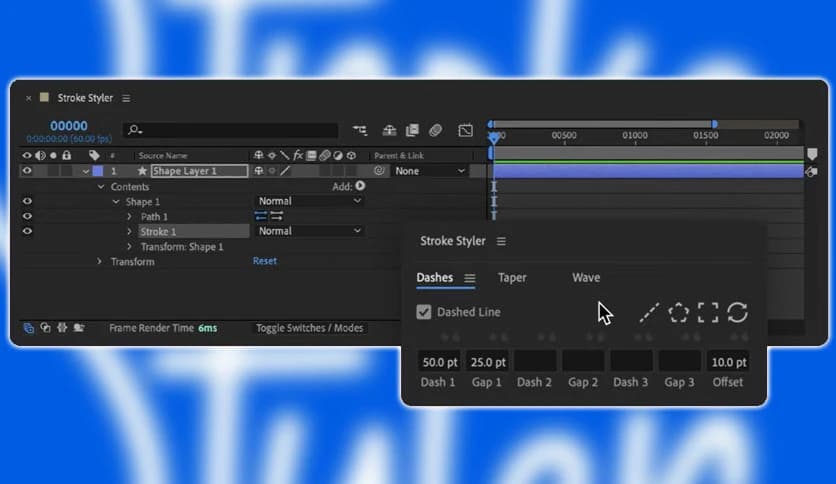Open the composition mini-flowchart icon

point(360,130)
